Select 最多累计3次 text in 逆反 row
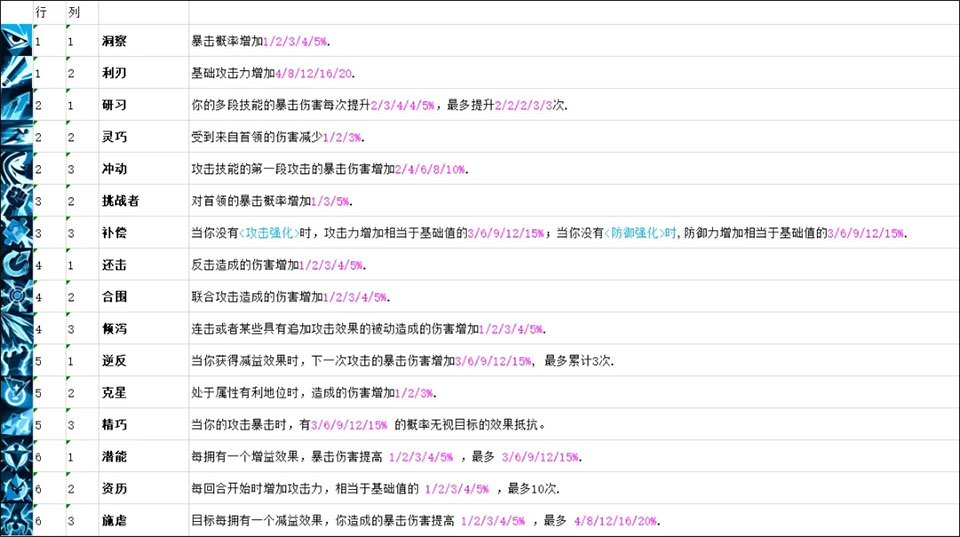 coord(579,360)
